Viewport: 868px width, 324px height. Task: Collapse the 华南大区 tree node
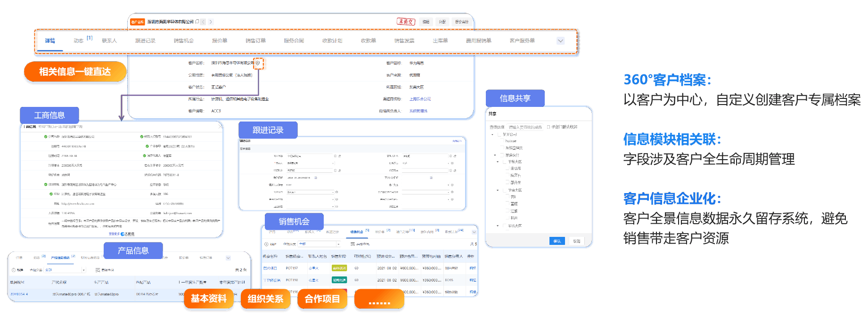498,190
